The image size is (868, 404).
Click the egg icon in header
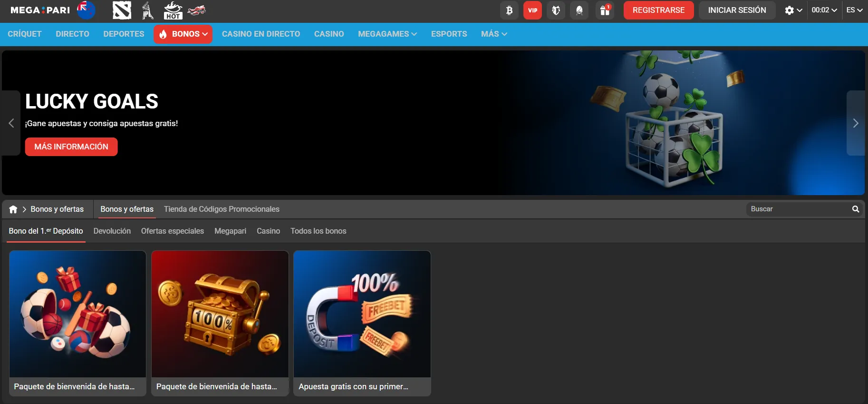(579, 10)
